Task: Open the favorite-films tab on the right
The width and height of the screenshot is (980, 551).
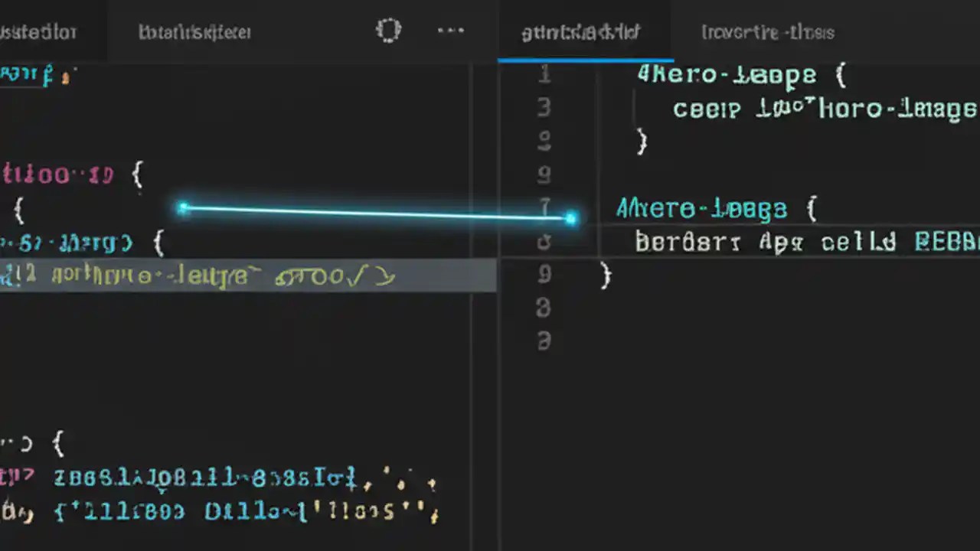Action: 766,32
